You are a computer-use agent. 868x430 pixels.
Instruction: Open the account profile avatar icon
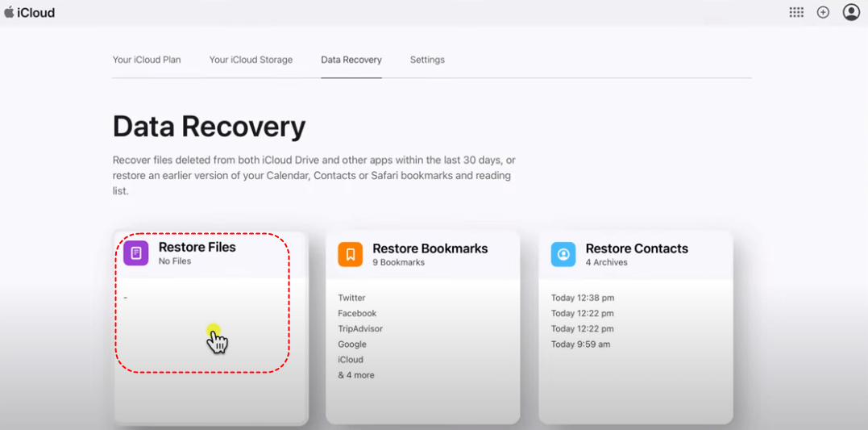pyautogui.click(x=851, y=12)
